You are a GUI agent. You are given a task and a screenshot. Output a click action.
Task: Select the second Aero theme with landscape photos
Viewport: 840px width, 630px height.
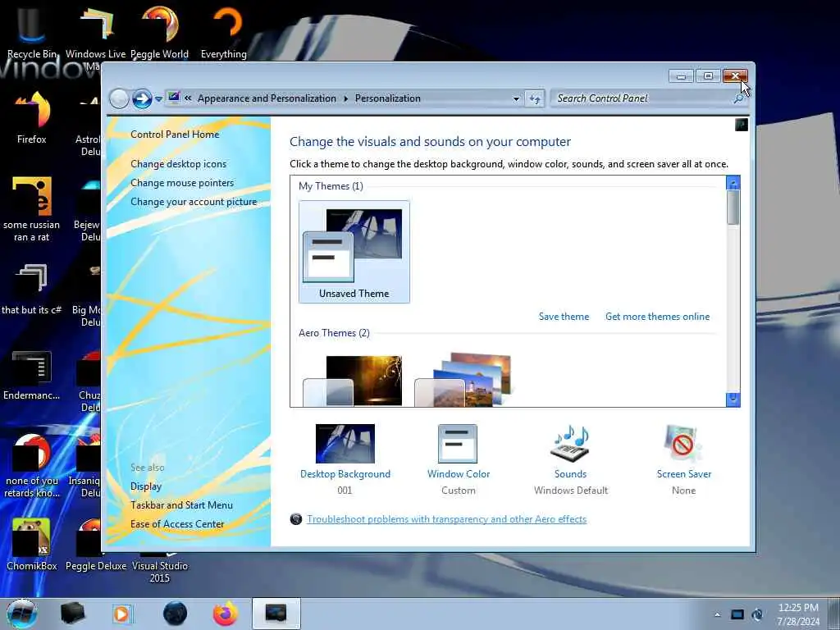(x=464, y=379)
